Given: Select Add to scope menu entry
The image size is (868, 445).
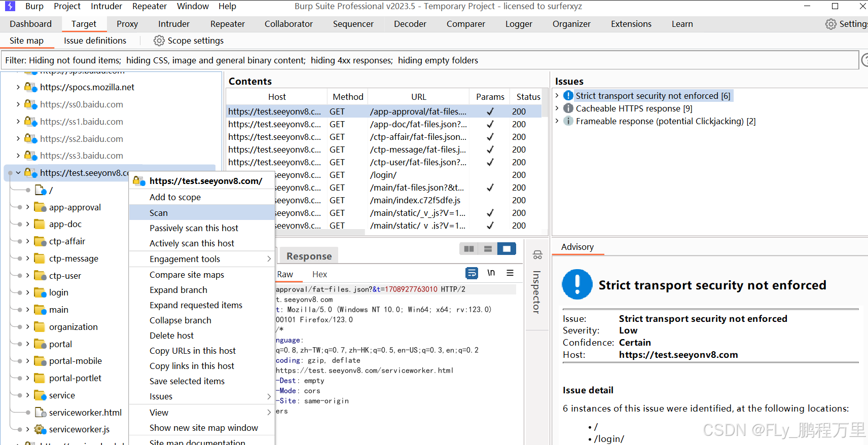Looking at the screenshot, I should [202, 197].
